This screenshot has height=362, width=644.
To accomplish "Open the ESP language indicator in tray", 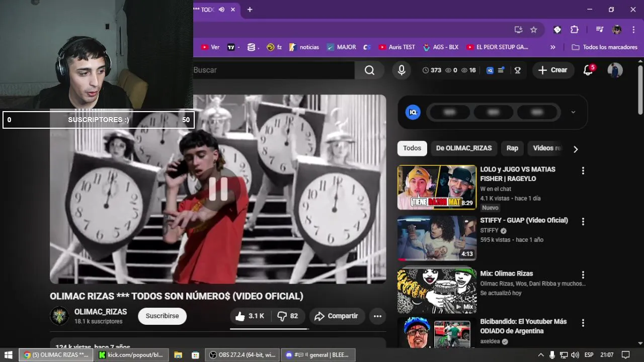I will [588, 355].
